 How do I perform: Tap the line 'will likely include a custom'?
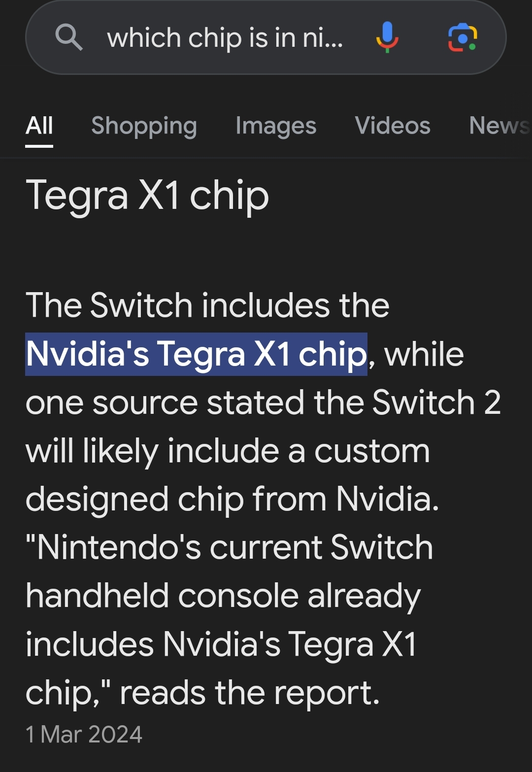[x=228, y=451]
